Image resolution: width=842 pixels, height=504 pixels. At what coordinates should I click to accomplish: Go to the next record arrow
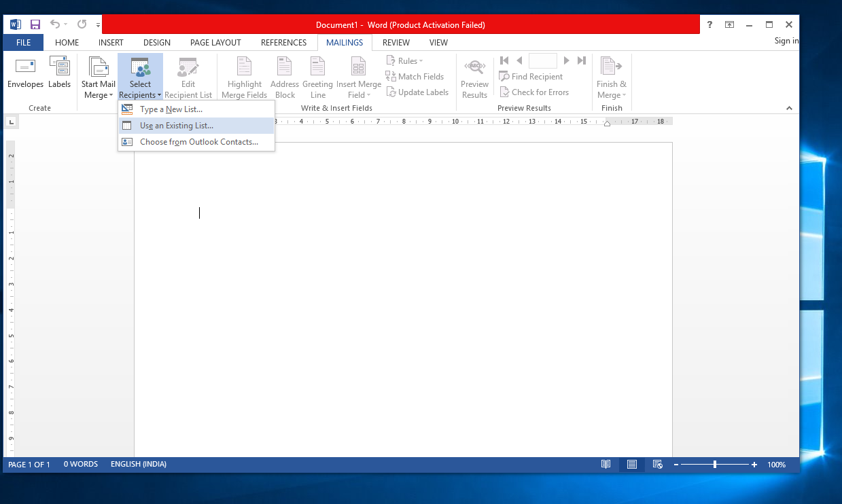567,60
